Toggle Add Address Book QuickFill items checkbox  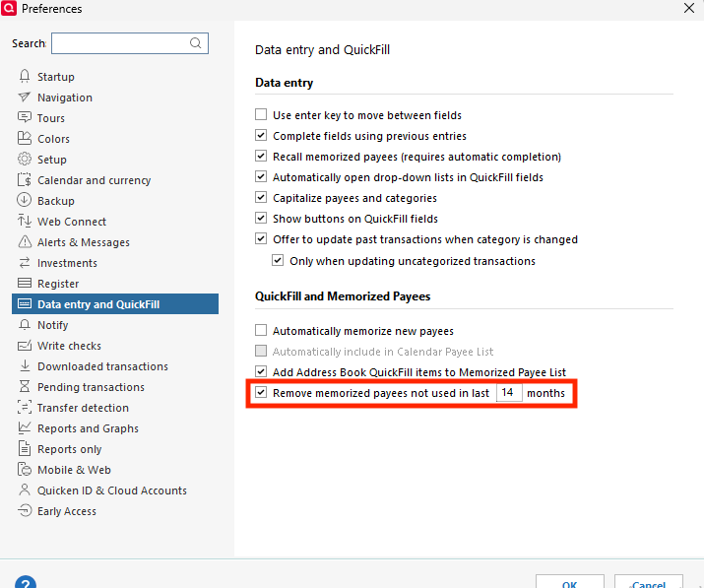(261, 371)
